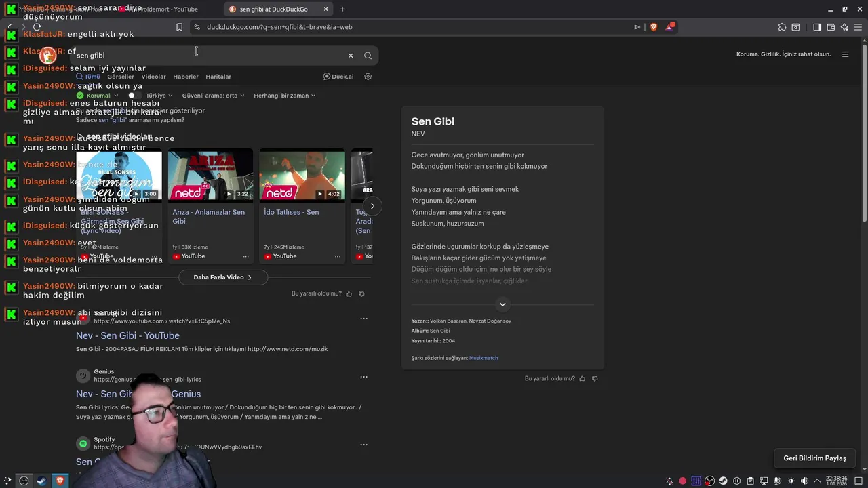Show next videos with carousel arrow

(x=372, y=206)
